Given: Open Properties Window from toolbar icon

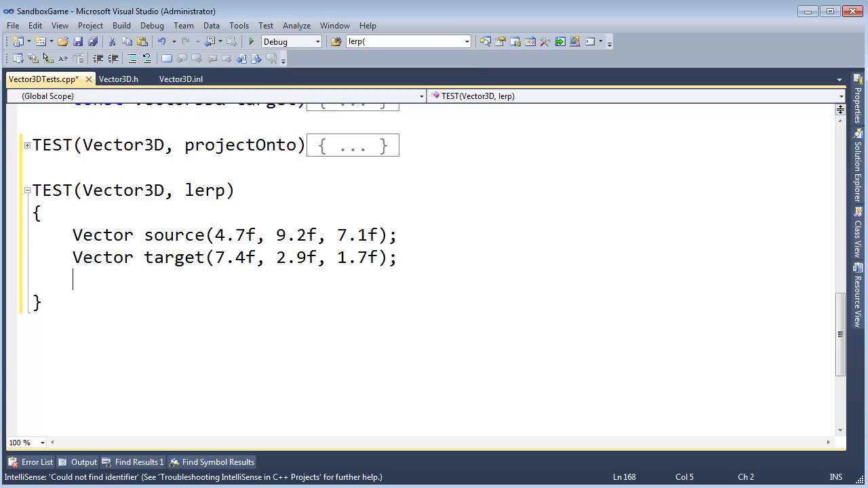Looking at the screenshot, I should click(x=500, y=41).
